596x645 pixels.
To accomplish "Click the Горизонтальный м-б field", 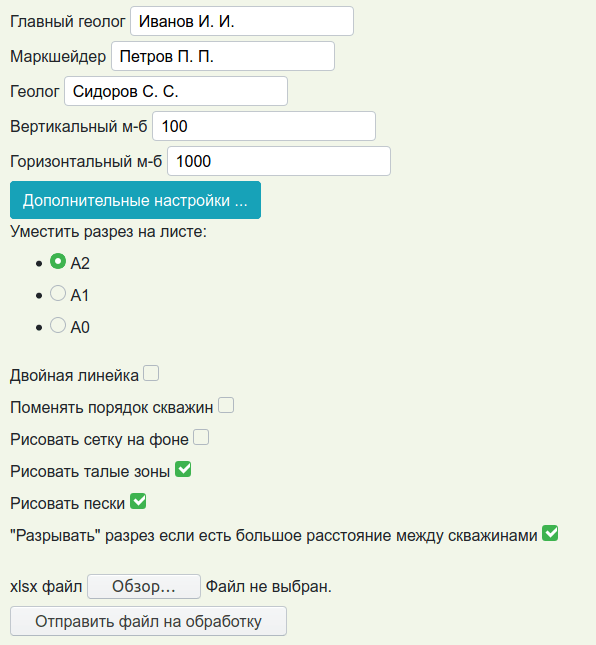I will (x=279, y=161).
